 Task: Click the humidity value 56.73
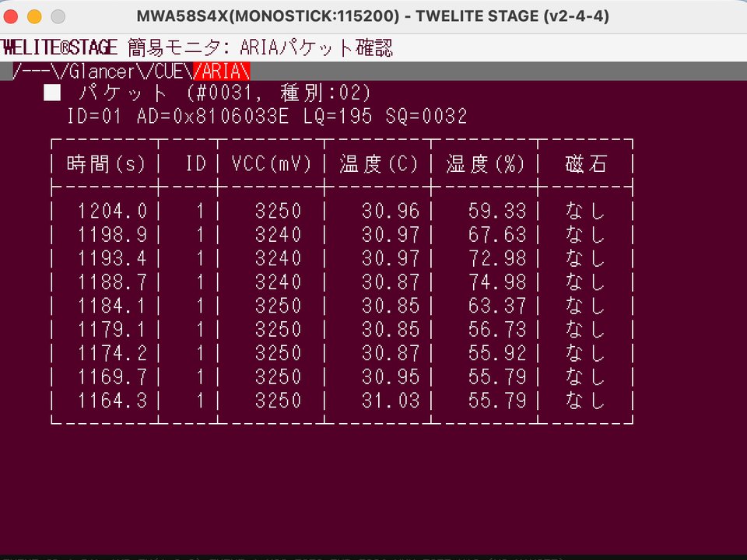point(497,330)
